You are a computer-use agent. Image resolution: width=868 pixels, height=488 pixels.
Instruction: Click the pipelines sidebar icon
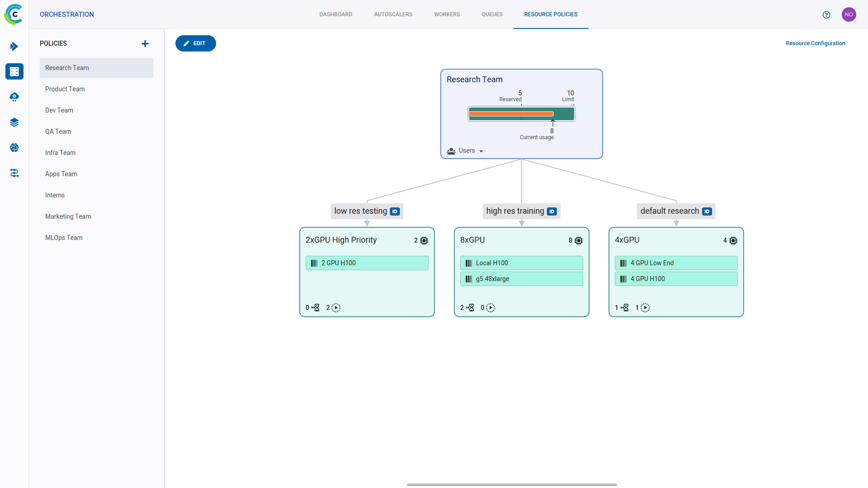(x=14, y=173)
